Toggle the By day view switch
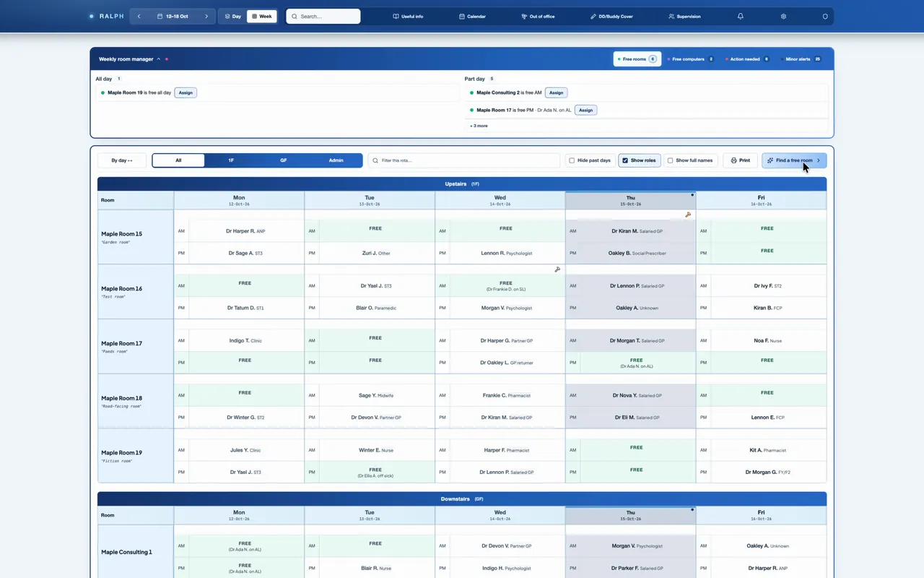 tap(122, 160)
